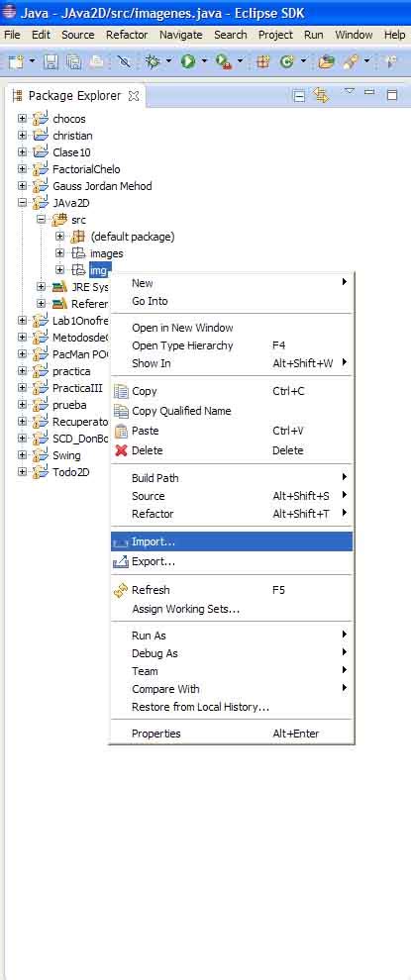Click Delete with the red X icon
Image resolution: width=411 pixels, height=980 pixels.
[x=232, y=450]
